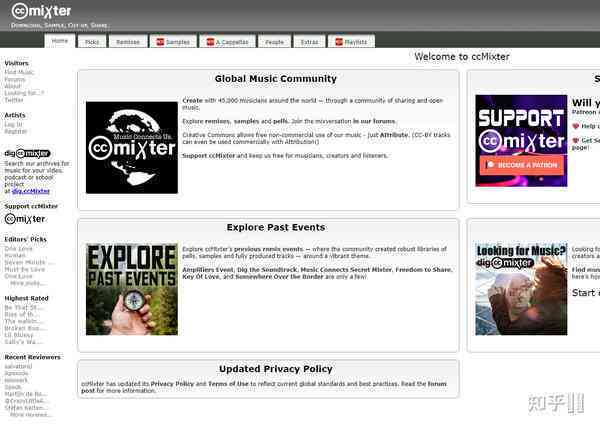
Task: Open the Playlists tab
Action: click(x=351, y=42)
